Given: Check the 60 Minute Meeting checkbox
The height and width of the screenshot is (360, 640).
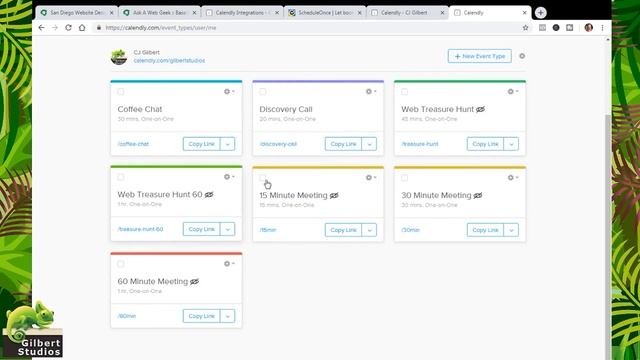Looking at the screenshot, I should point(121,264).
